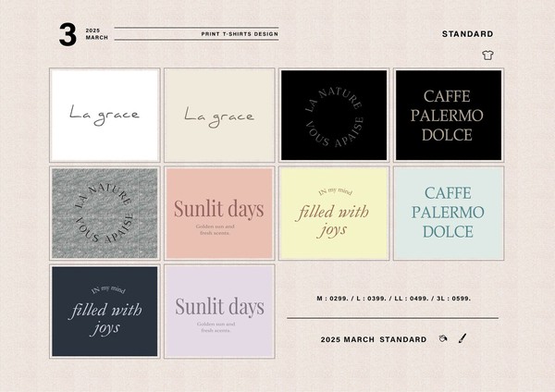
Task: Open the navy filled with joys design
Action: pyautogui.click(x=105, y=312)
